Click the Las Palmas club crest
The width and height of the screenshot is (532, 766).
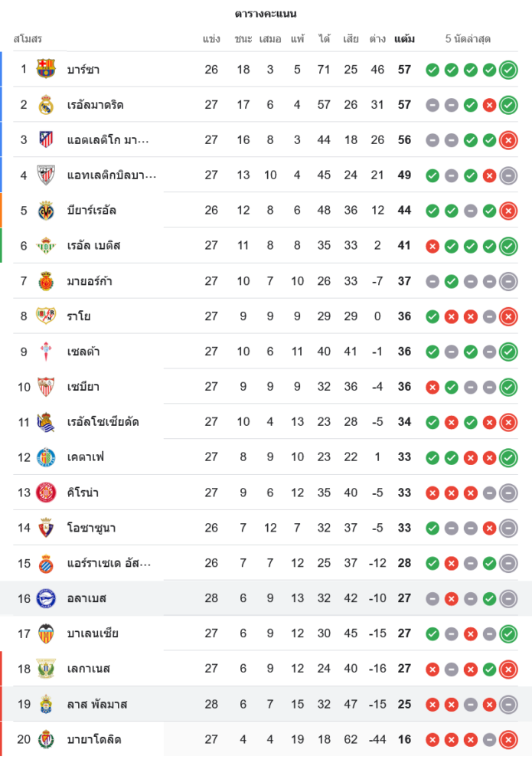point(46,704)
